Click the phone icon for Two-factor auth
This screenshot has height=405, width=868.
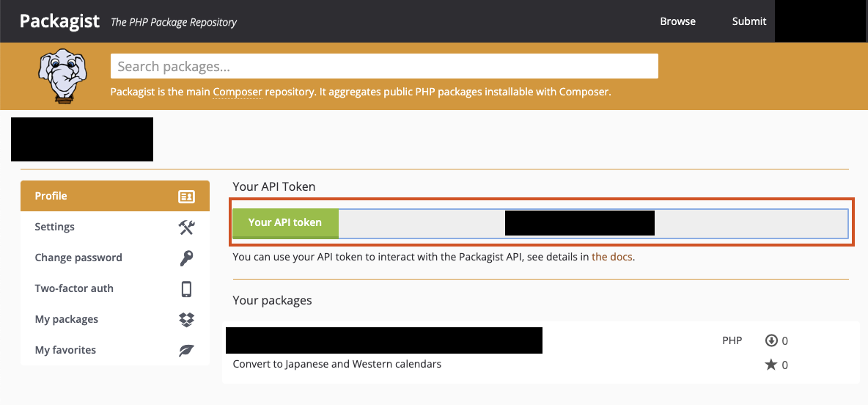(186, 288)
